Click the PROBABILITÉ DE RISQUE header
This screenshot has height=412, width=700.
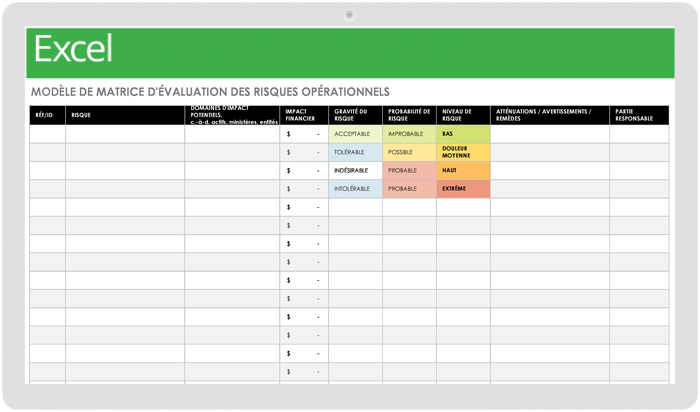click(409, 115)
